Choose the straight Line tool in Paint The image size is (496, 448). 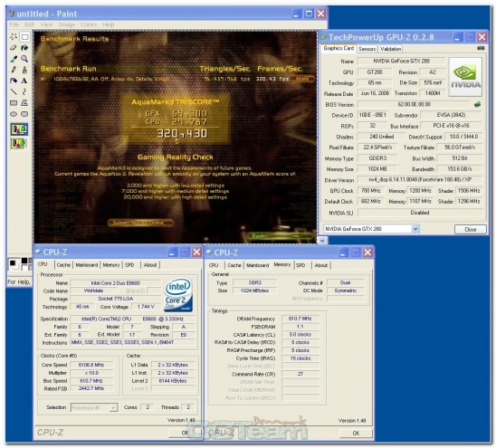(x=14, y=91)
